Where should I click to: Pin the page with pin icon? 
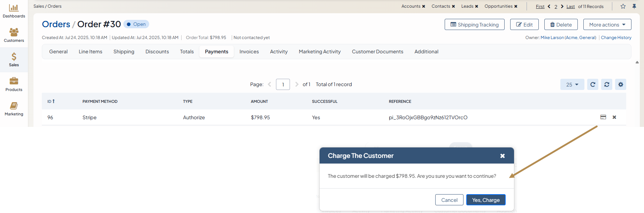(634, 6)
